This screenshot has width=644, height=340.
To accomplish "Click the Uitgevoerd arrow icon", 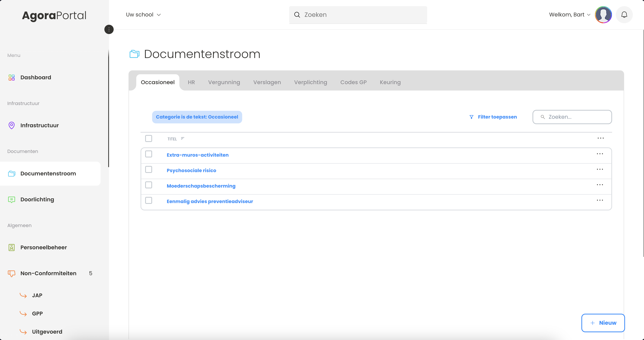I will click(23, 332).
